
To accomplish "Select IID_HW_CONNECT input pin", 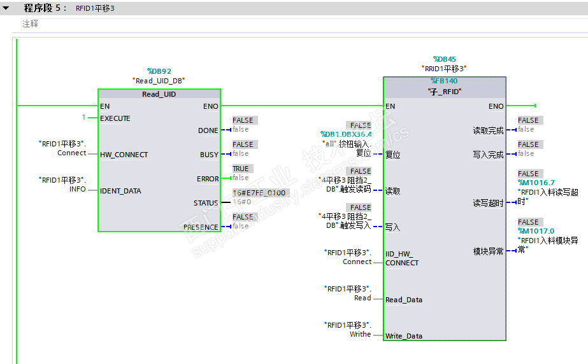I will point(401,258).
